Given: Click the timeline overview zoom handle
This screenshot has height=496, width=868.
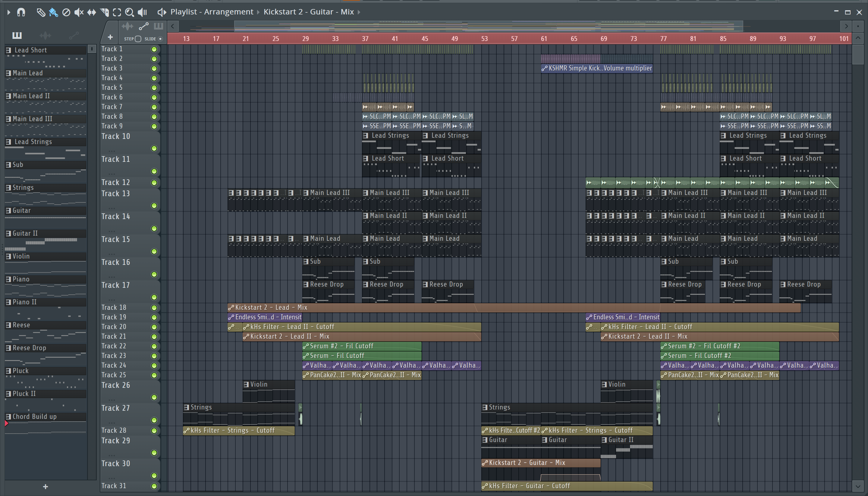Looking at the screenshot, I should point(489,26).
